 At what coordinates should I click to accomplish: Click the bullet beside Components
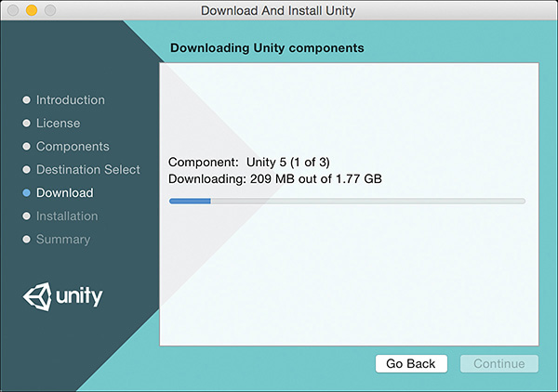click(x=26, y=147)
